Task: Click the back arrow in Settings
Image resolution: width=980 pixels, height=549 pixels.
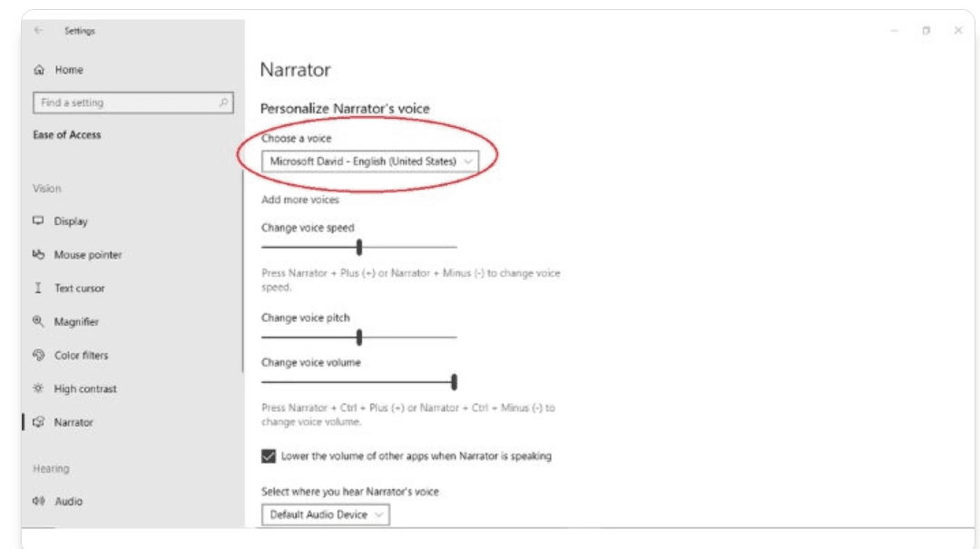Action: [39, 30]
